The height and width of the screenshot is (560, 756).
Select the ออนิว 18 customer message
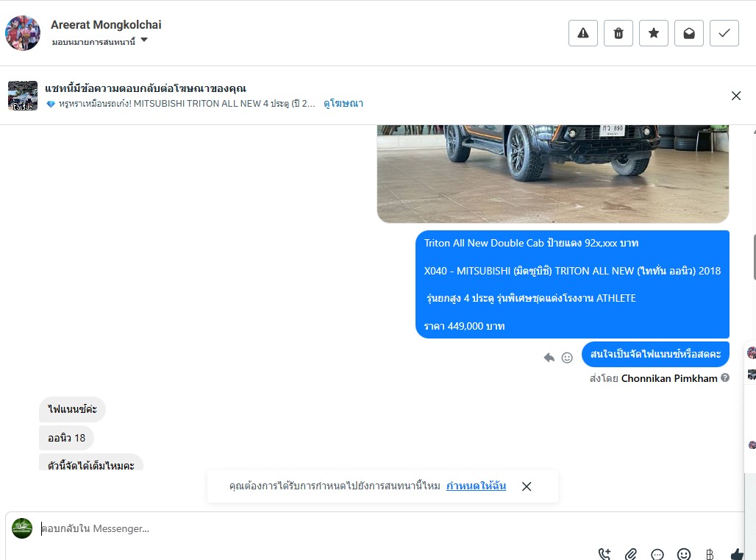point(66,438)
